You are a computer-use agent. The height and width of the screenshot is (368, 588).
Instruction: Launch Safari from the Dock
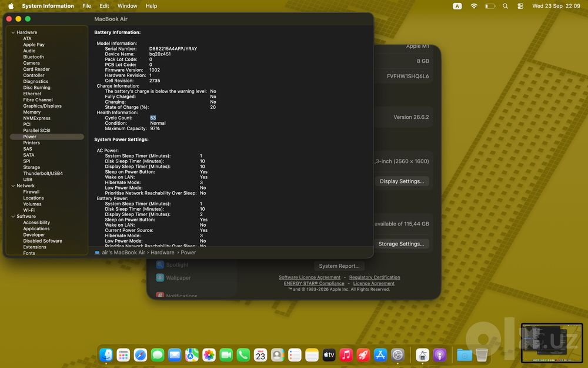141,354
